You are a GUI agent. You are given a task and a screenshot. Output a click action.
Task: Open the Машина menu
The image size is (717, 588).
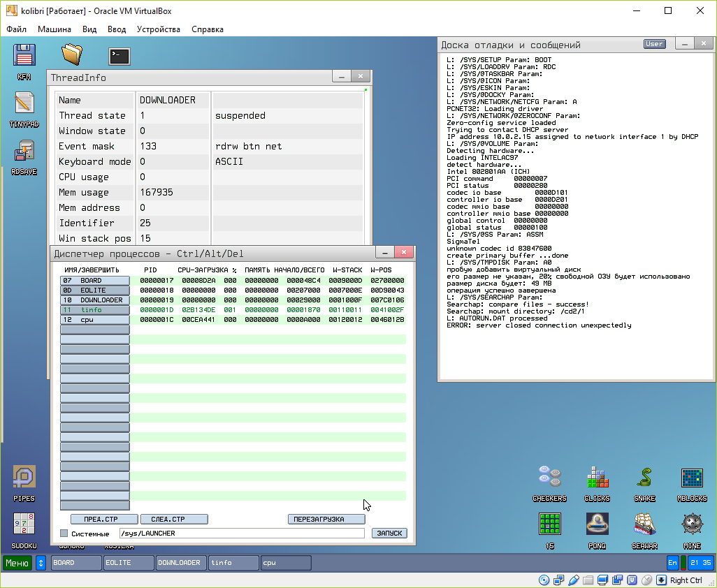click(55, 29)
